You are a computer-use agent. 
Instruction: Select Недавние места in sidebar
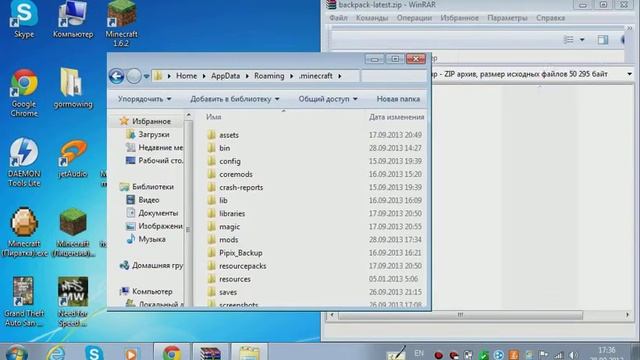click(155, 147)
